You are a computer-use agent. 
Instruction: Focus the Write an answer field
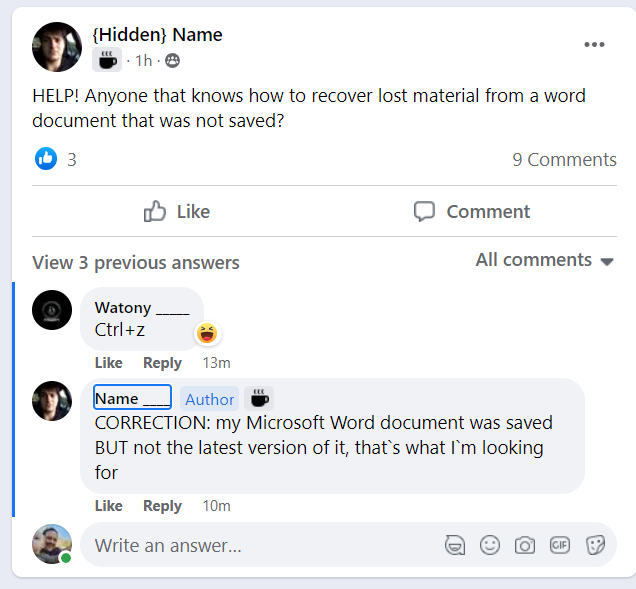(260, 545)
